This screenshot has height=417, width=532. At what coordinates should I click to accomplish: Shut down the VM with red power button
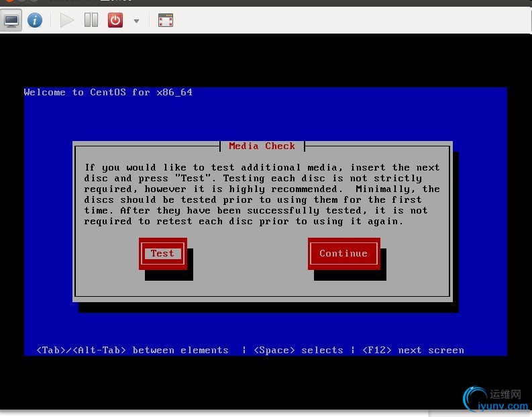click(115, 20)
